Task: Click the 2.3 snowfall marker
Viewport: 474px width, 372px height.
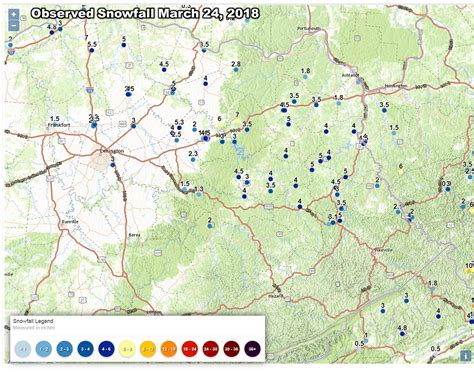Action: (193, 160)
